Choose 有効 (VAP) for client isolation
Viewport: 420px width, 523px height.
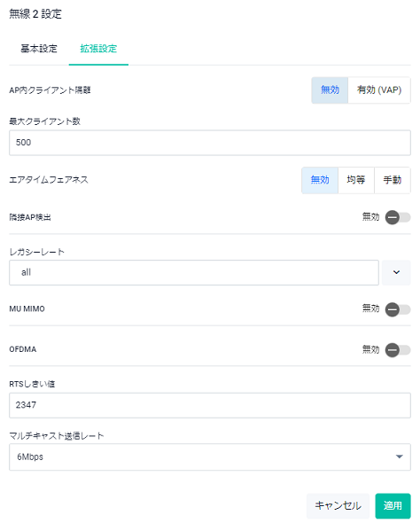(379, 90)
